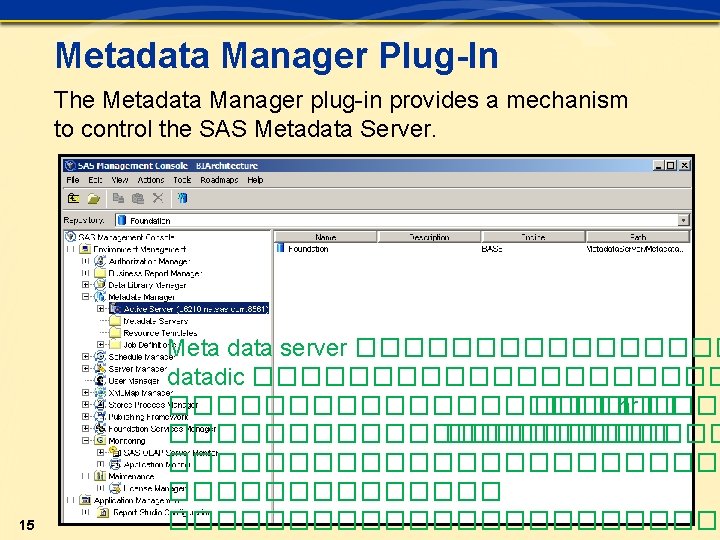
Task: Select 'Resource Templates' in the tree
Action: point(160,333)
